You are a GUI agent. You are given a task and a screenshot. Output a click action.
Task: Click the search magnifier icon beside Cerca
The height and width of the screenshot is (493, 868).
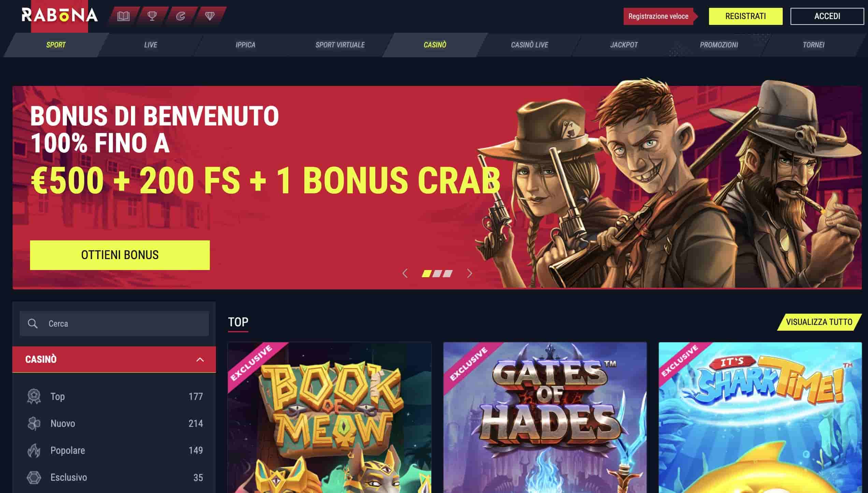click(33, 324)
